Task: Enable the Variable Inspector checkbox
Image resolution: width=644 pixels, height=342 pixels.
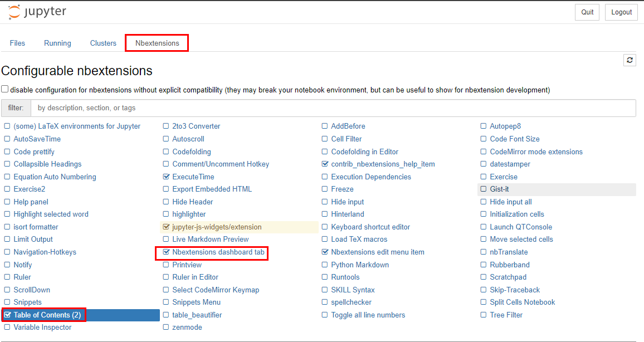Action: [x=7, y=327]
